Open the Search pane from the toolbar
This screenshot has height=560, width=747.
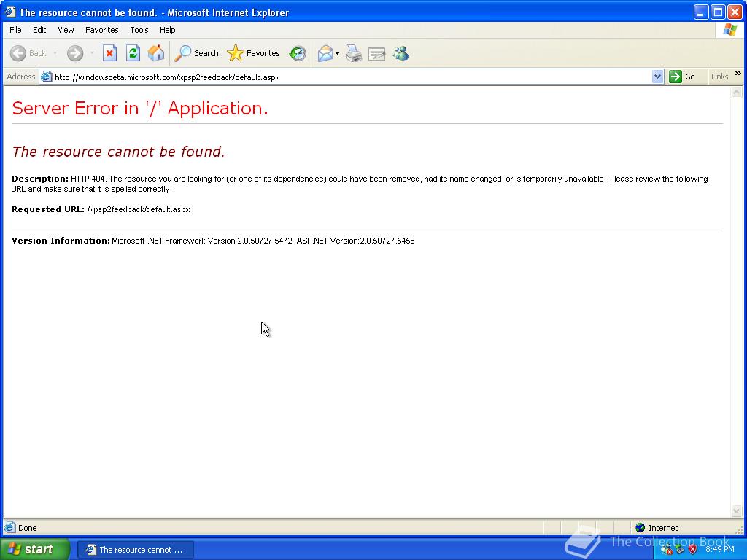pyautogui.click(x=196, y=53)
